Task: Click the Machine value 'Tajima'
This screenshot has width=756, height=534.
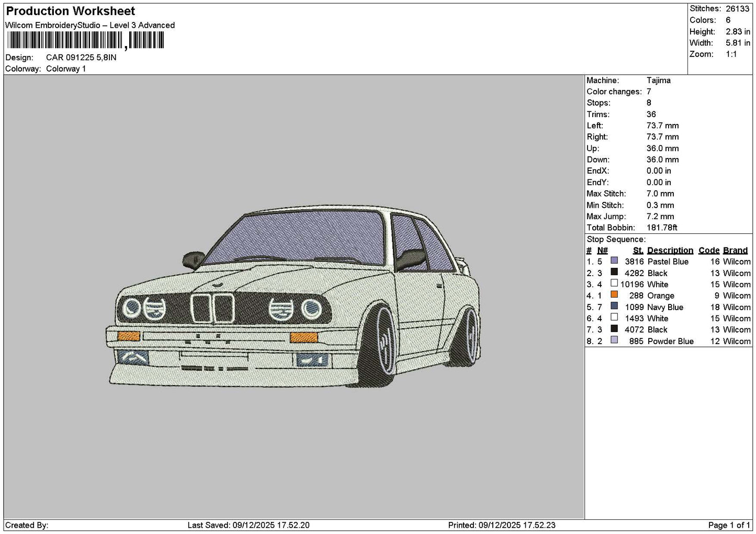Action: tap(658, 81)
